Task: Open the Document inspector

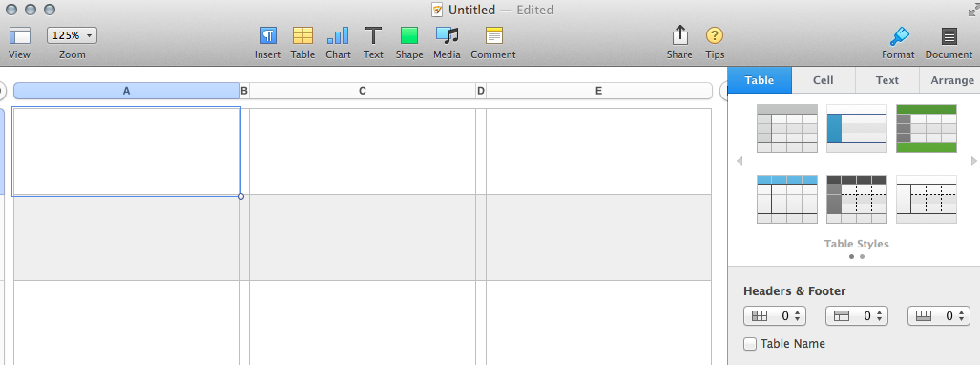Action: (x=949, y=35)
